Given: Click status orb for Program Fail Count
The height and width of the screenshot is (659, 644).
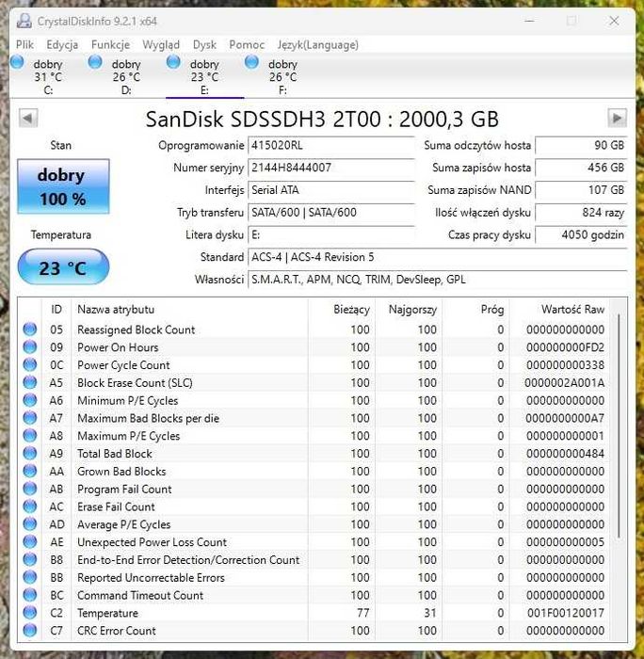Looking at the screenshot, I should (30, 489).
